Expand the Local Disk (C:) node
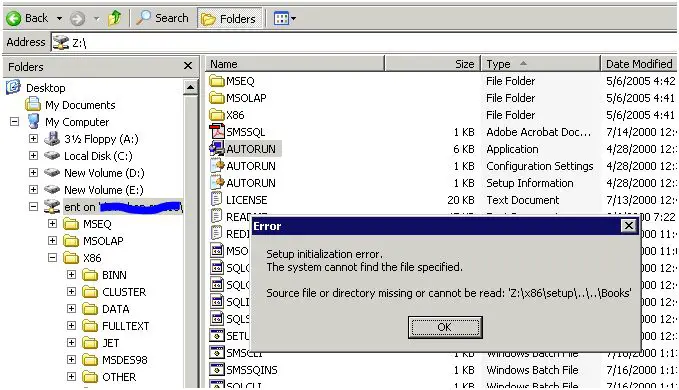 coord(33,155)
